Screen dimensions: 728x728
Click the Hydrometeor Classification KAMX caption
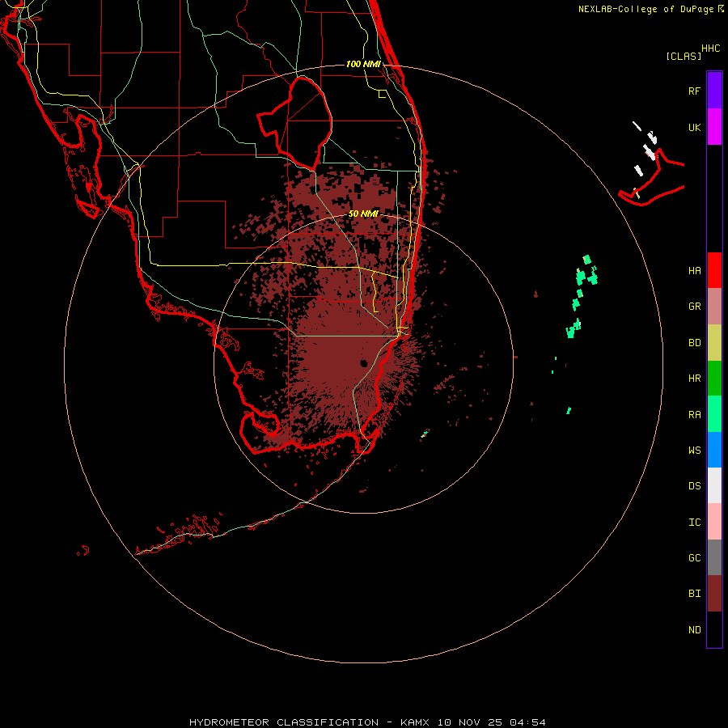coord(367,722)
